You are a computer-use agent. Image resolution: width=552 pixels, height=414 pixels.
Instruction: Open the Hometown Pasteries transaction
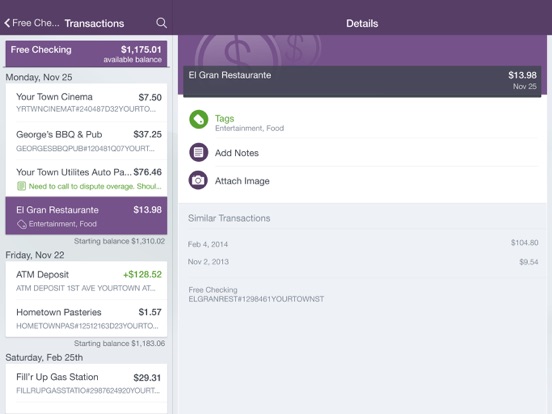pos(86,318)
